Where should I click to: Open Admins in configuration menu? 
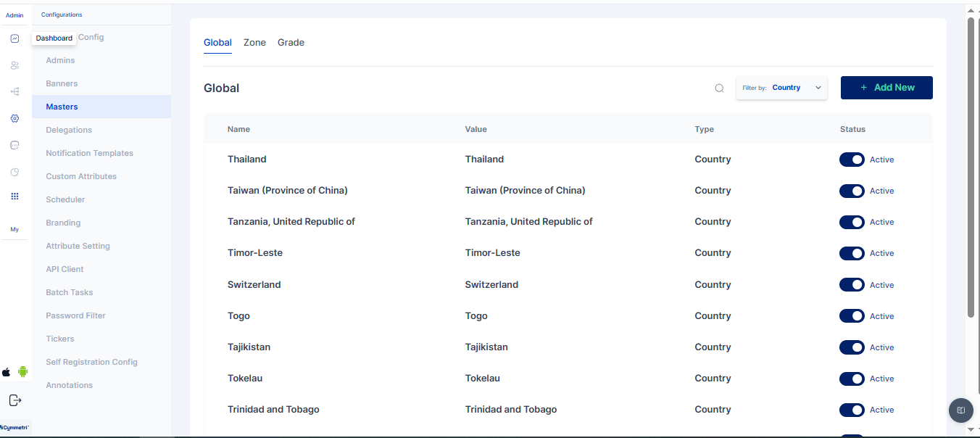[x=60, y=60]
